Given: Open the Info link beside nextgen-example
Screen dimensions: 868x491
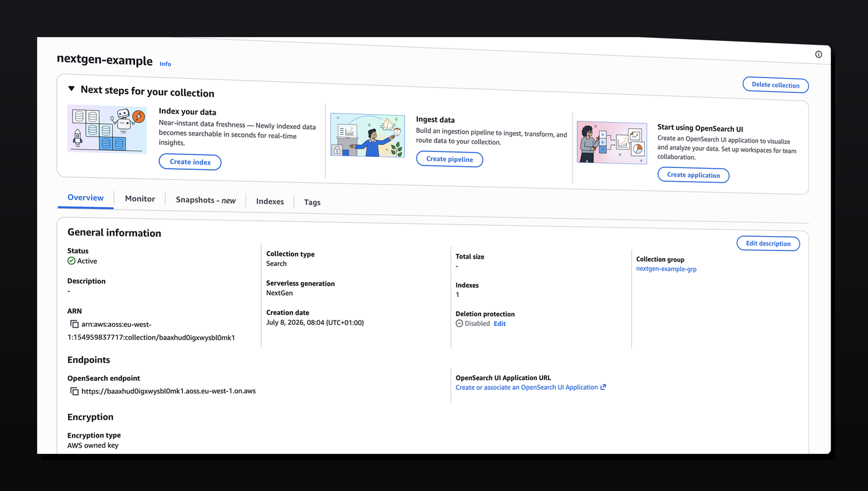Looking at the screenshot, I should 166,64.
